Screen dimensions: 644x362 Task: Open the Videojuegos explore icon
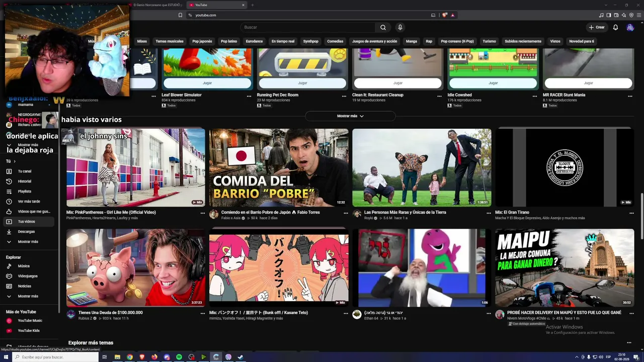(9, 276)
